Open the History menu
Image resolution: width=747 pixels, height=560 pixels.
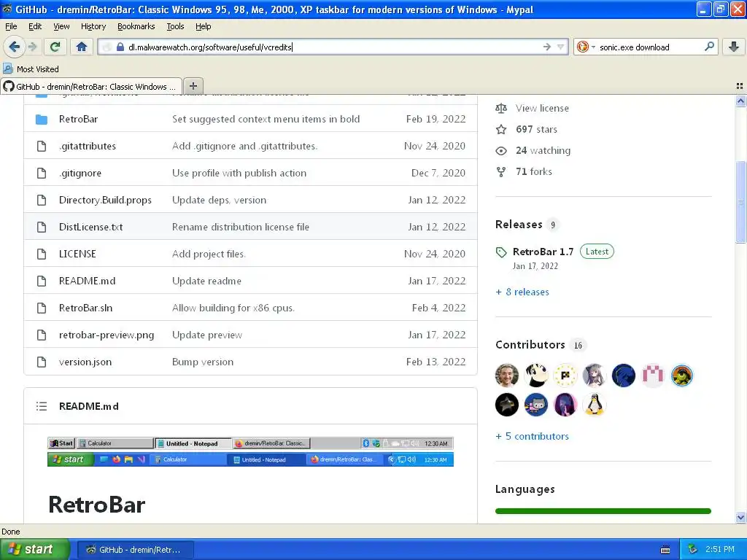(x=93, y=26)
